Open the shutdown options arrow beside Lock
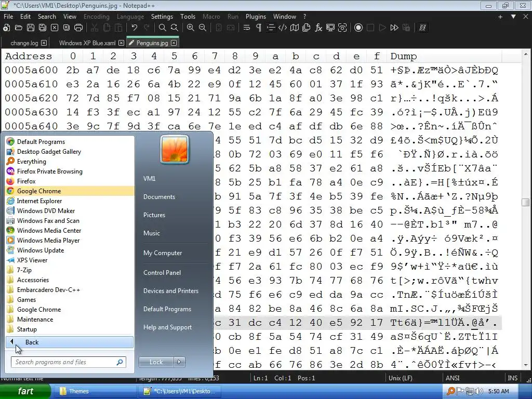The width and height of the screenshot is (532, 399). coord(179,362)
